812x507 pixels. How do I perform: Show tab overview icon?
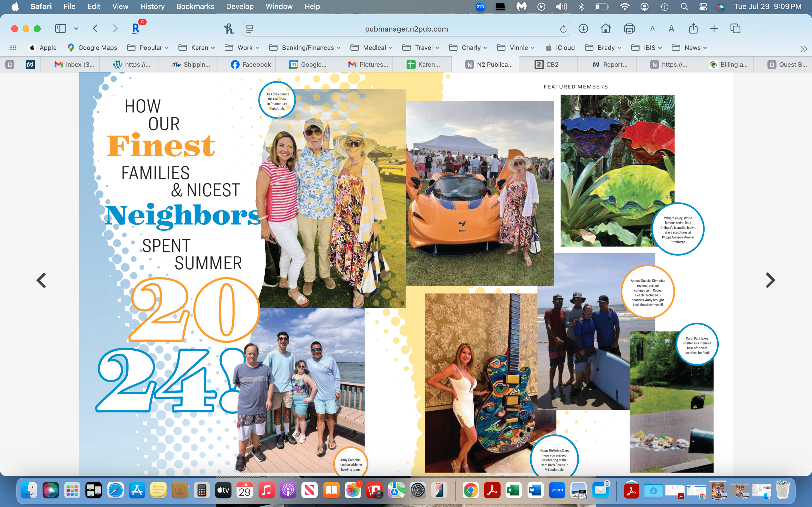pos(735,28)
